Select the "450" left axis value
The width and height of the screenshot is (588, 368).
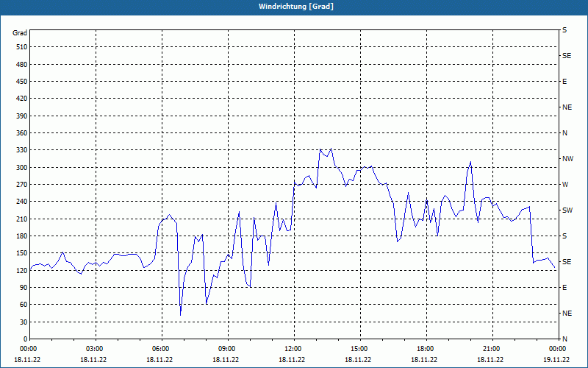tap(22, 82)
